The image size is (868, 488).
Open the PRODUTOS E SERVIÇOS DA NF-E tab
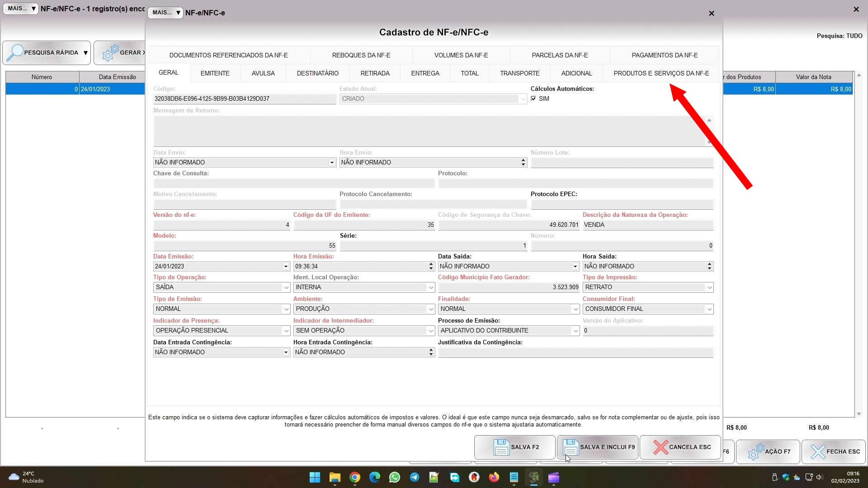pos(661,73)
